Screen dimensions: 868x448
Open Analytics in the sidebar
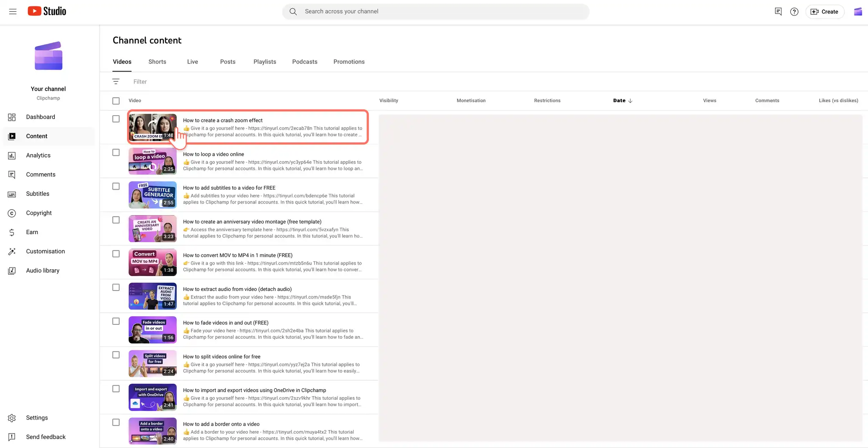(x=48, y=155)
